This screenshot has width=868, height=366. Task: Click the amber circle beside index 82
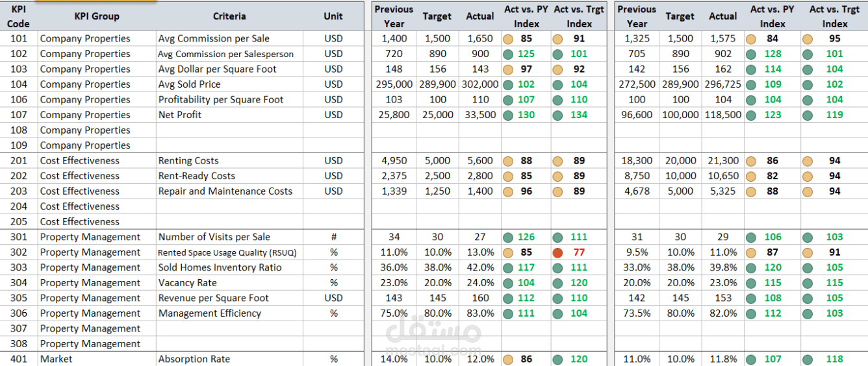tap(751, 176)
